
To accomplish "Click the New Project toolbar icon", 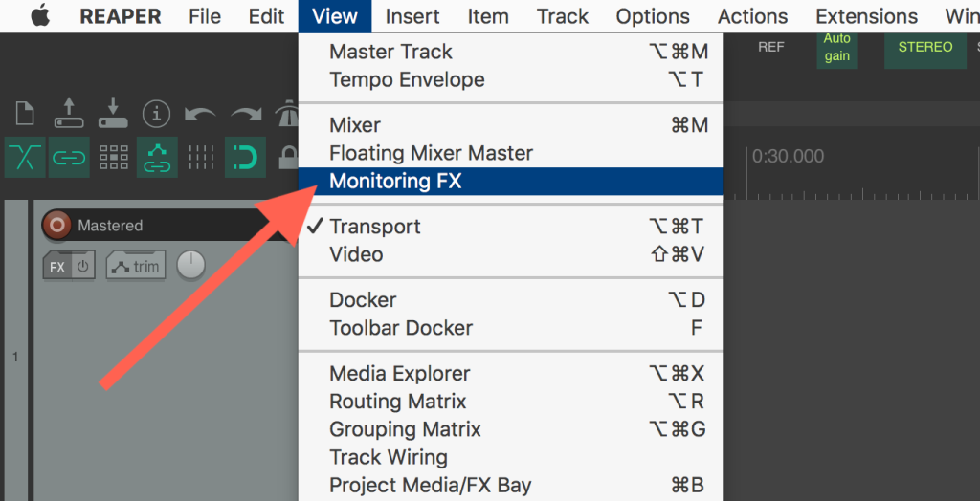I will [x=25, y=113].
